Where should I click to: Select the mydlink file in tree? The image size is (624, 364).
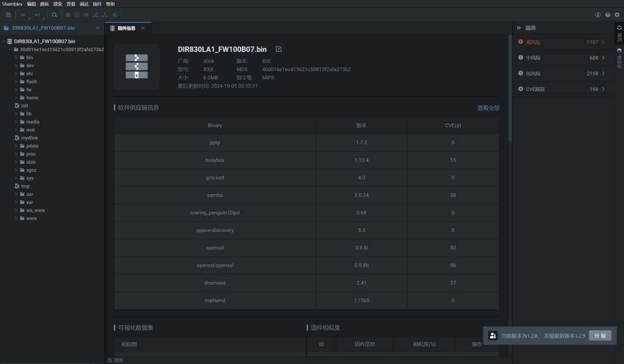[29, 138]
